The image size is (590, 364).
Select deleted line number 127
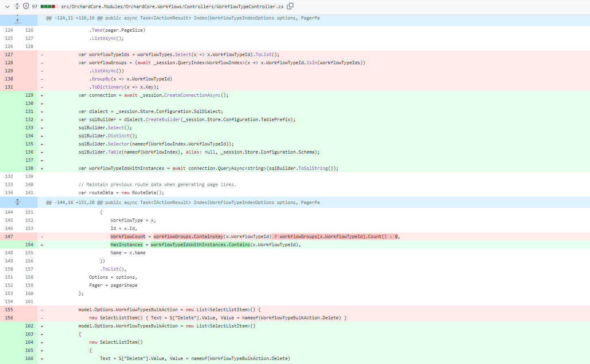click(x=9, y=54)
